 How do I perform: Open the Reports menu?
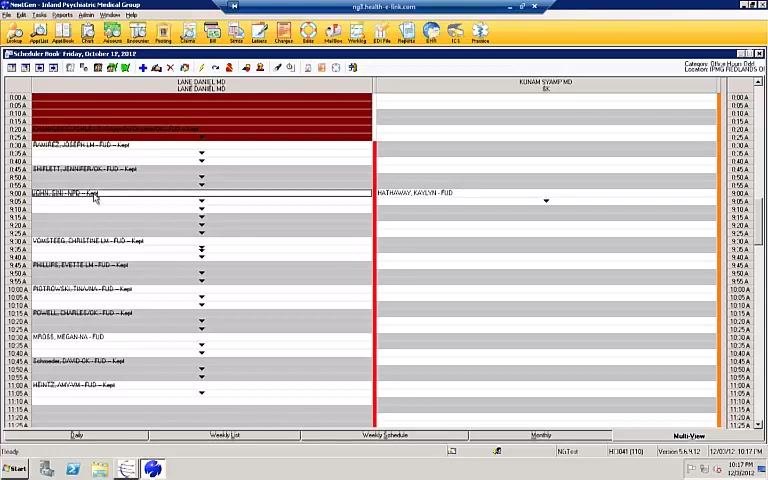click(62, 15)
